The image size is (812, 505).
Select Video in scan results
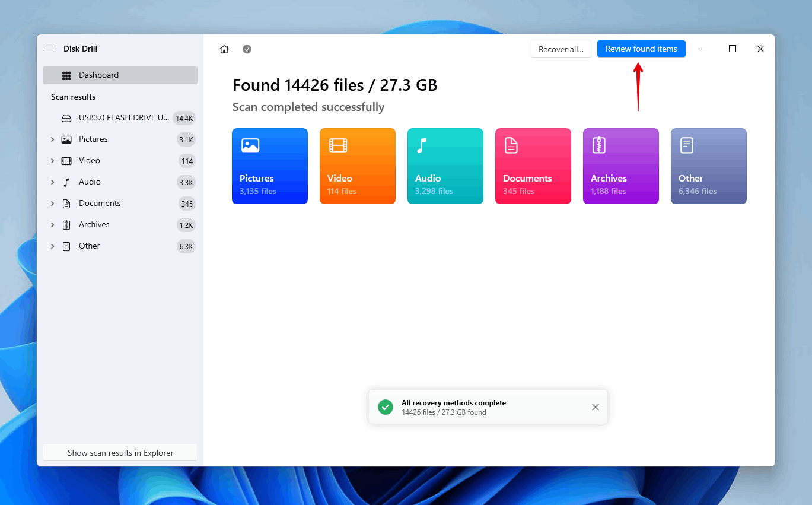pos(120,161)
